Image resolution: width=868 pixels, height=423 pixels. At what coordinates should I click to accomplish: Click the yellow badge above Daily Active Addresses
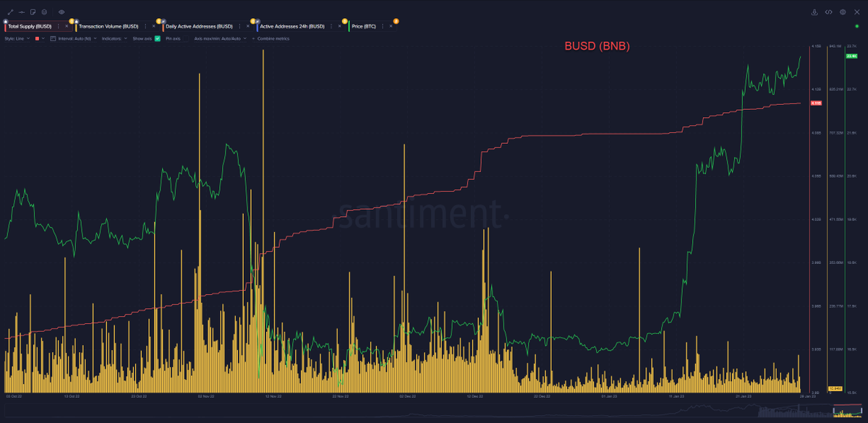(x=158, y=21)
